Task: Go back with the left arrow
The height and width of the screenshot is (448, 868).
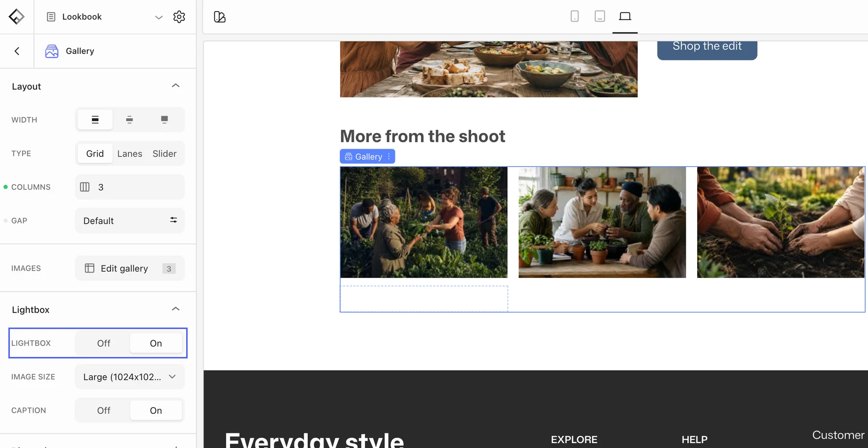Action: pos(17,51)
